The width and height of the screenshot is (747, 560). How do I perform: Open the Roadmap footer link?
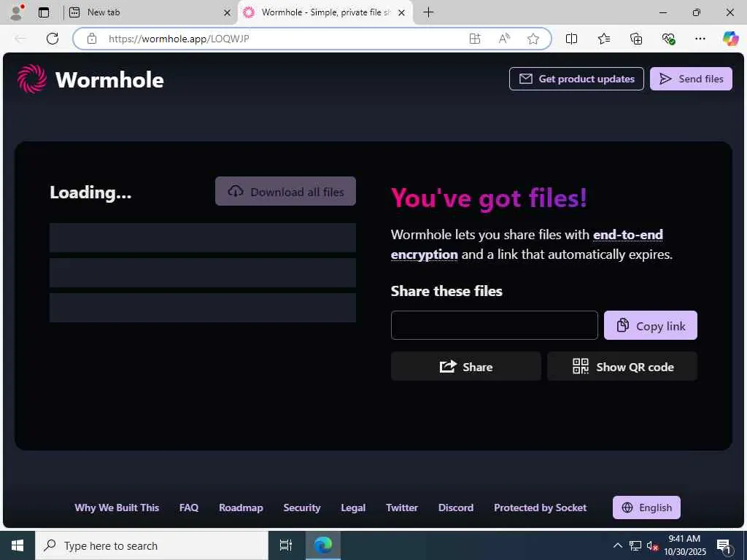click(x=241, y=507)
